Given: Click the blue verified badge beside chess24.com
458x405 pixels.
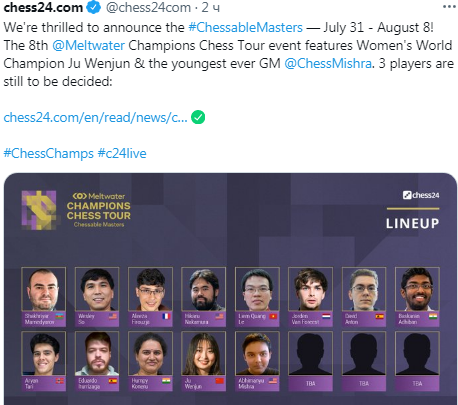Looking at the screenshot, I should (94, 7).
